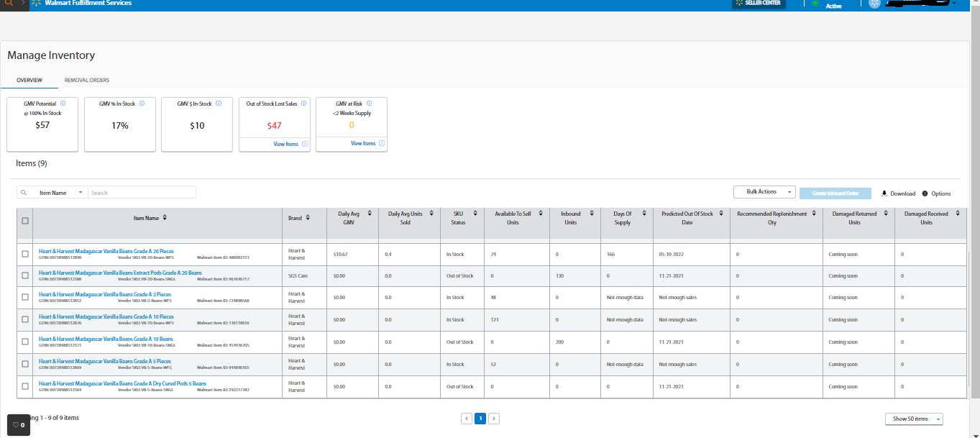980x438 pixels.
Task: Tick checkbox for Vanilla Beans Grade A 10 Pieces
Action: pyautogui.click(x=25, y=320)
